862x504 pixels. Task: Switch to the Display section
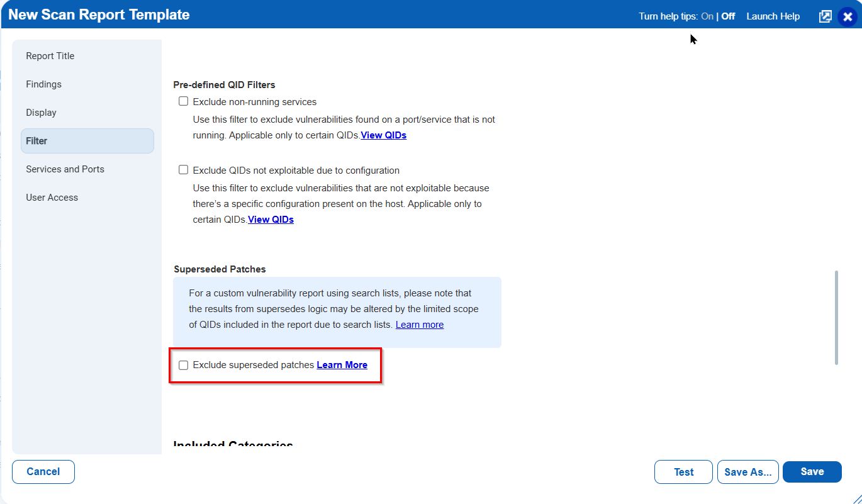click(x=42, y=113)
